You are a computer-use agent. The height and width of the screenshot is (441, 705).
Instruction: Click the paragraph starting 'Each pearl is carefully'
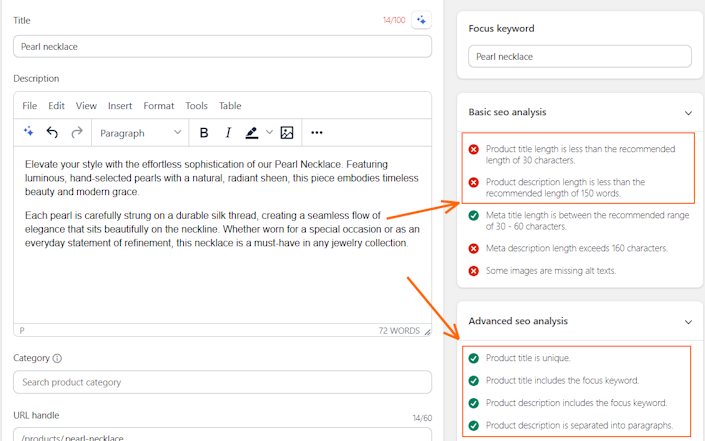pos(222,229)
